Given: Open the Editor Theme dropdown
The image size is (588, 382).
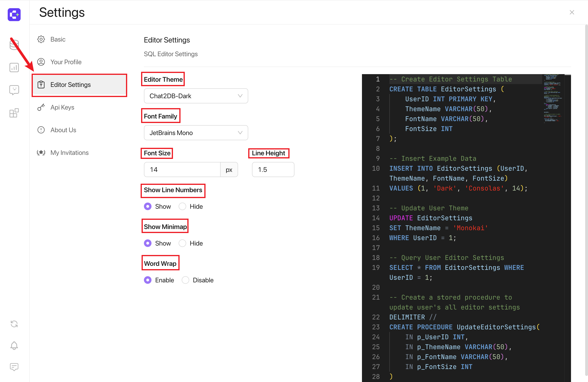Looking at the screenshot, I should tap(196, 96).
